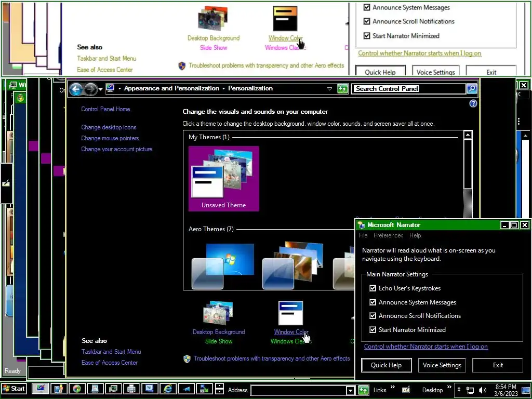532x399 pixels.
Task: Click the up arrow of the themes scrollbar
Action: pos(468,135)
